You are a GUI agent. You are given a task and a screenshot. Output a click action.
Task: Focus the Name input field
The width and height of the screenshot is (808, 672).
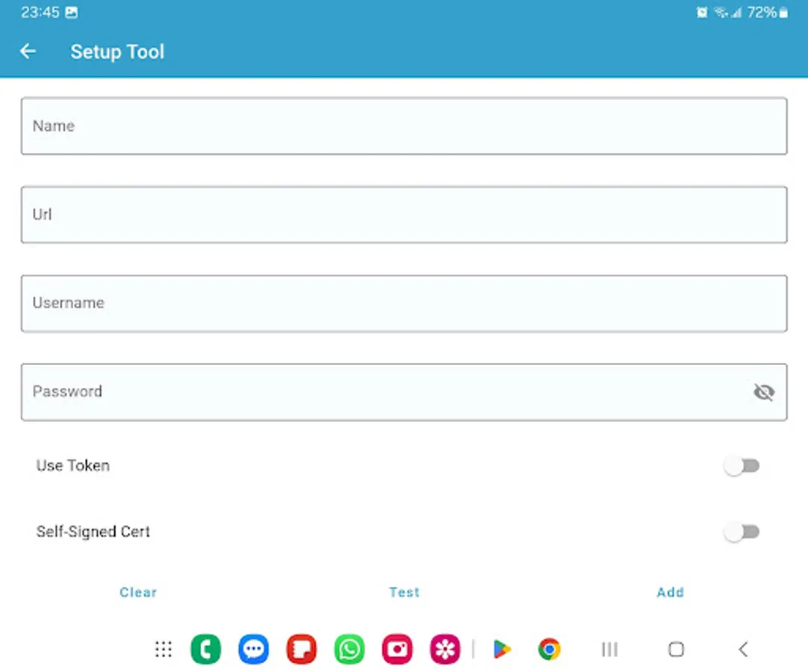tap(404, 125)
